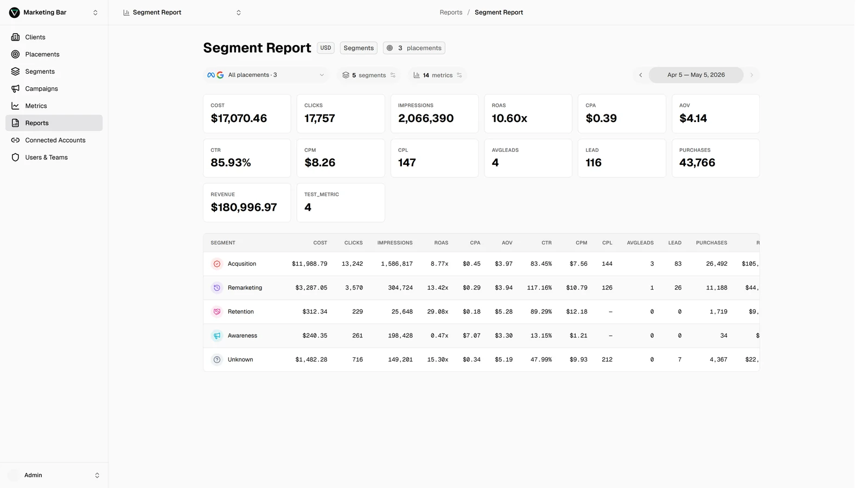Screen dimensions: 868x488
Task: Click the Segments badge button
Action: pos(359,48)
